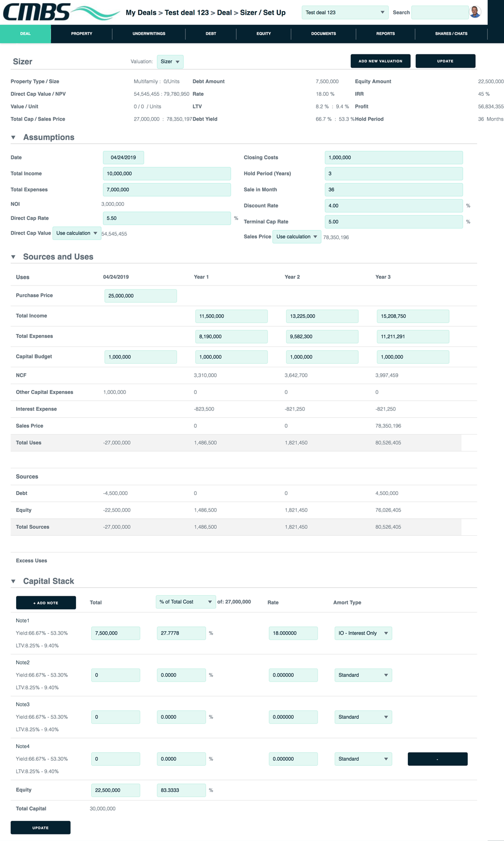504x841 pixels.
Task: Click the bottom UPDATE button
Action: click(x=40, y=828)
